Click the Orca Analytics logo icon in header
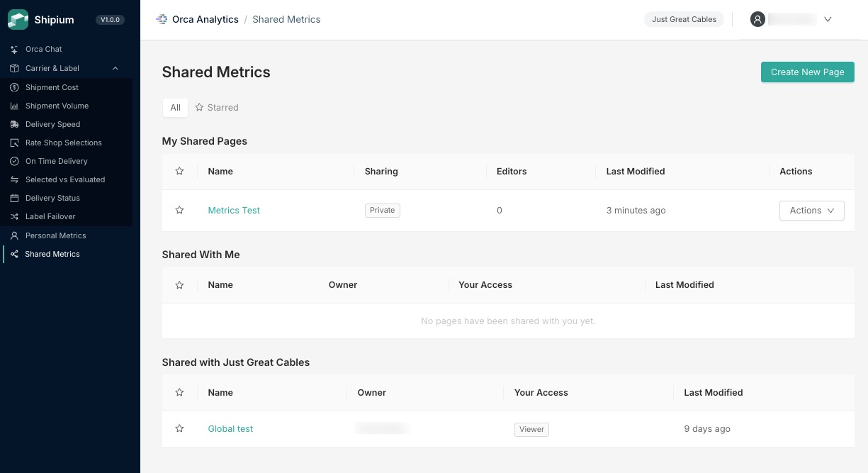The width and height of the screenshot is (868, 473). pos(162,19)
